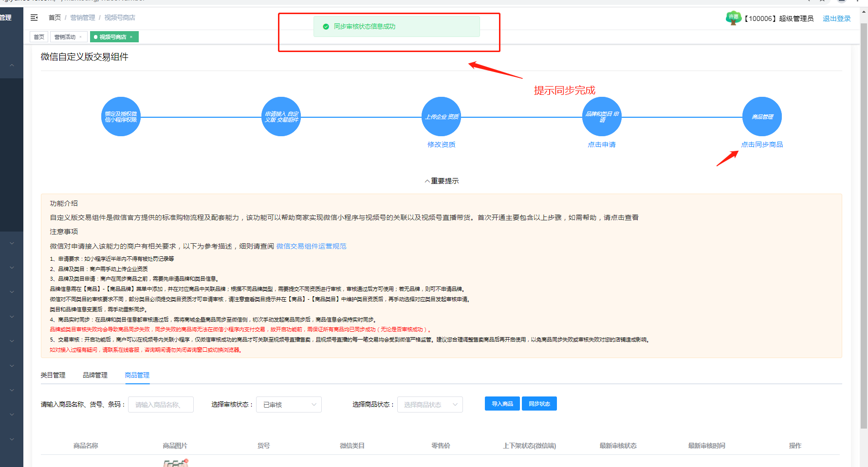Close the 视频号商店 tab
This screenshot has height=467, width=868.
131,37
